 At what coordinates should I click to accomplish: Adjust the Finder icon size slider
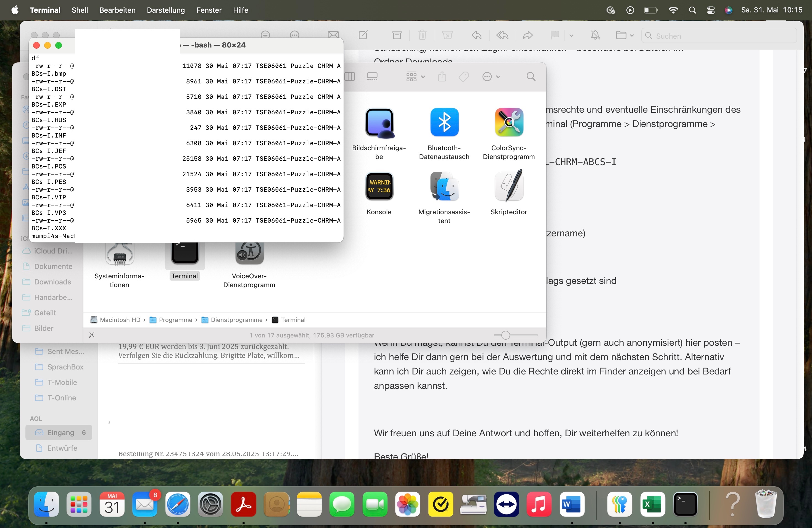505,335
